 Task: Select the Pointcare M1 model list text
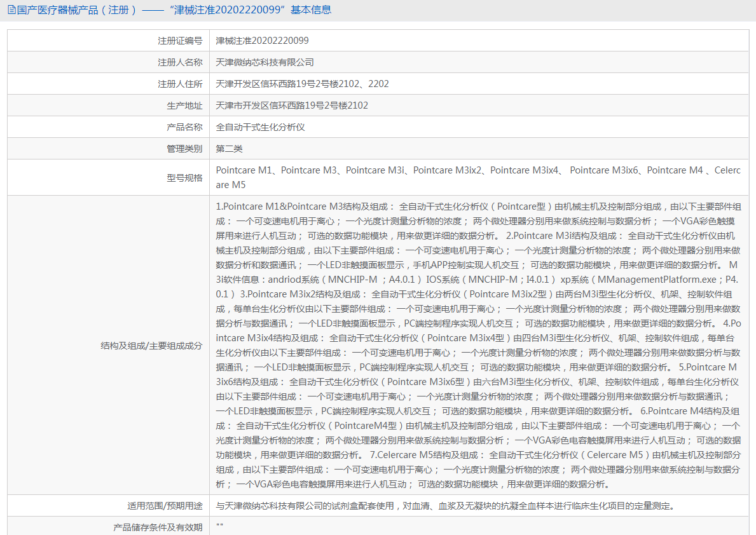[478, 177]
